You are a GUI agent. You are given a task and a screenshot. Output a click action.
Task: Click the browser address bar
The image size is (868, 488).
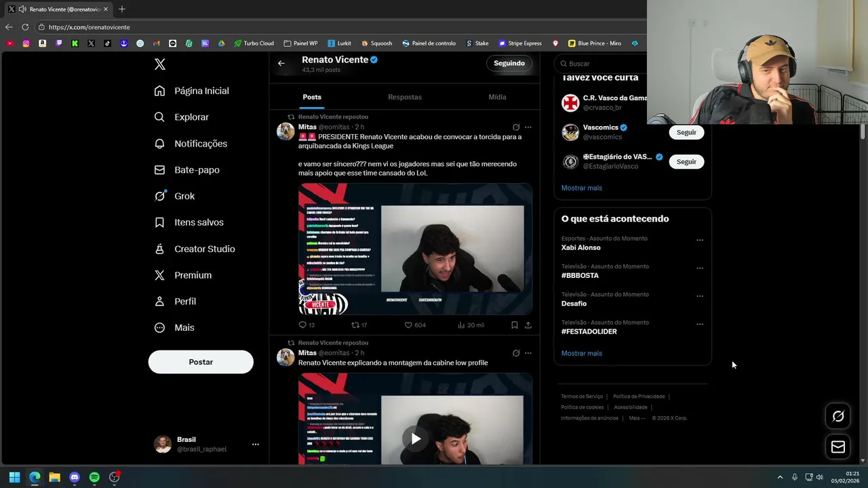339,27
